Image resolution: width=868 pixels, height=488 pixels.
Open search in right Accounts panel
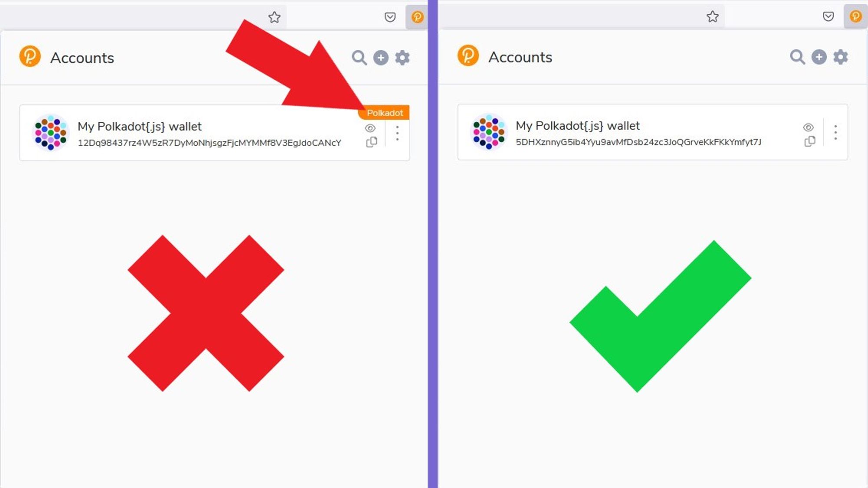[x=797, y=57]
